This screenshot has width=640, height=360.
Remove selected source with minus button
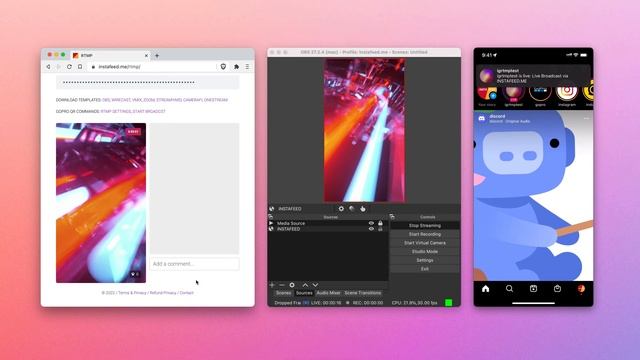tap(282, 285)
